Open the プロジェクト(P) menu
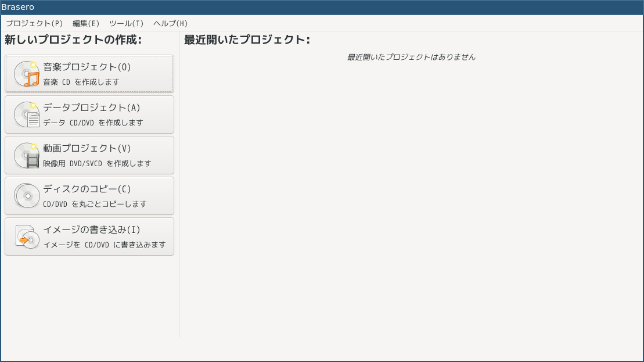This screenshot has width=644, height=362. point(34,23)
